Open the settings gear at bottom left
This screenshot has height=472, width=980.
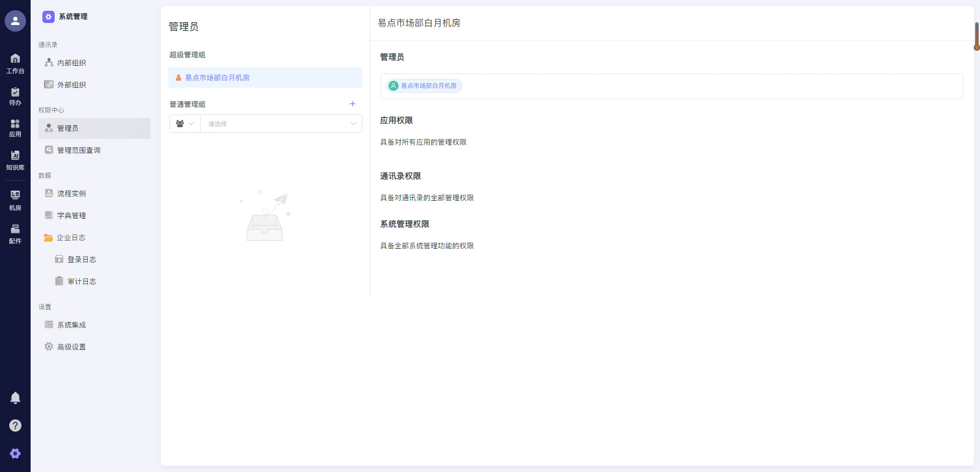click(x=15, y=453)
